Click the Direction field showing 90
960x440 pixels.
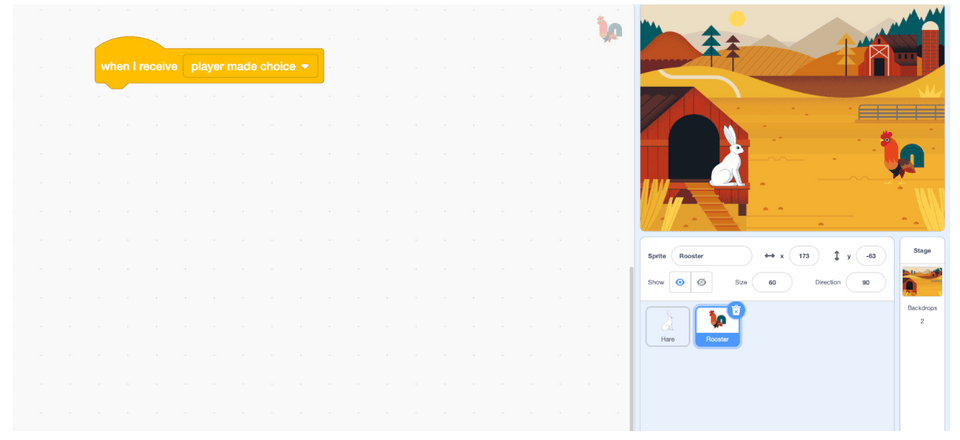(865, 282)
